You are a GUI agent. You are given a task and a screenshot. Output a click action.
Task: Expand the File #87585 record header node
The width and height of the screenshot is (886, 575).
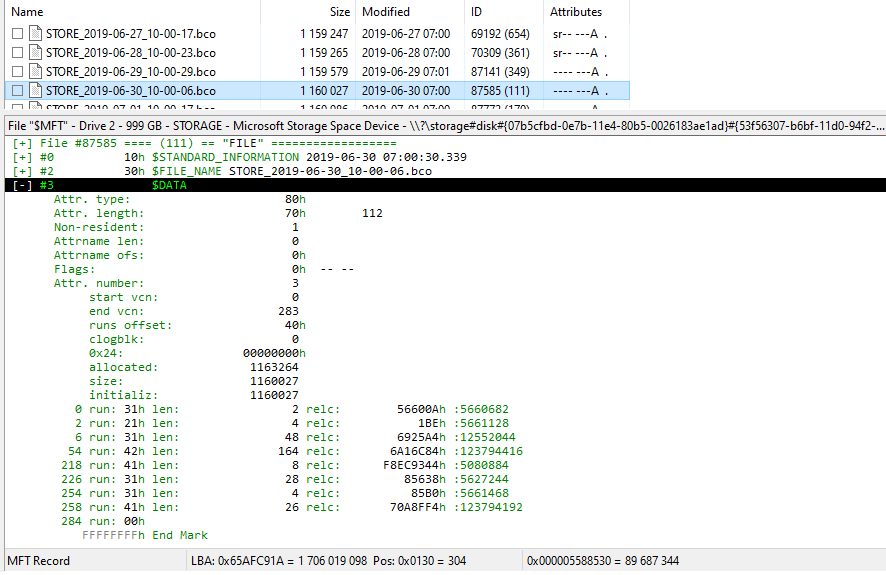pyautogui.click(x=22, y=143)
